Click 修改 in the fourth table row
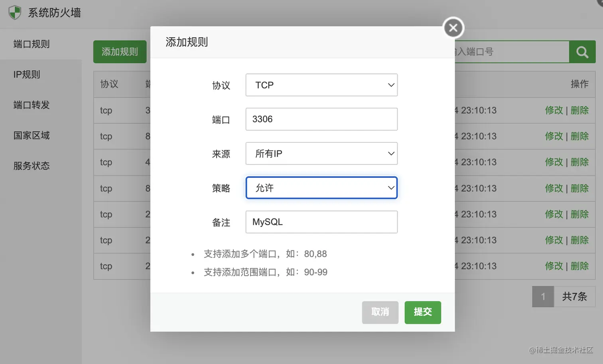The height and width of the screenshot is (364, 603). pos(554,188)
